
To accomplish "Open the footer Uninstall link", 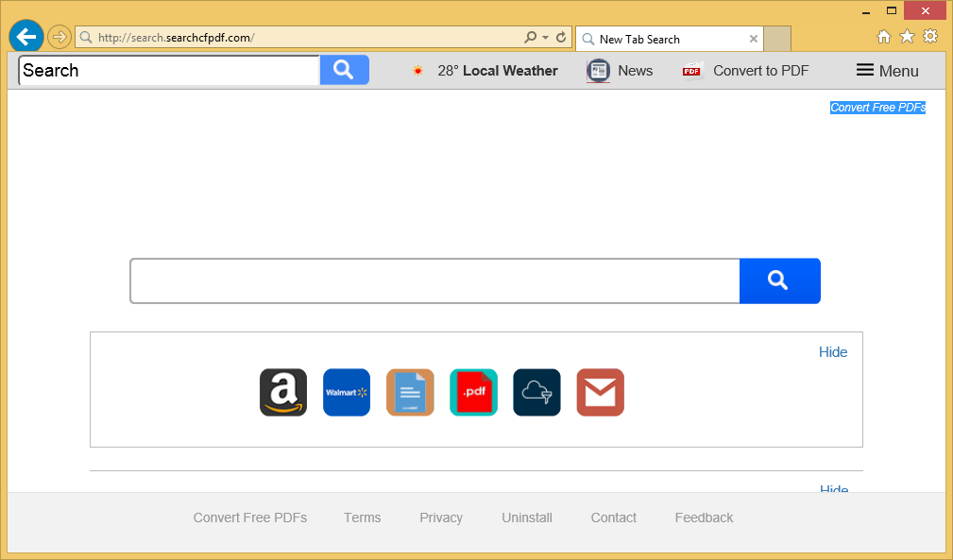I will click(527, 518).
